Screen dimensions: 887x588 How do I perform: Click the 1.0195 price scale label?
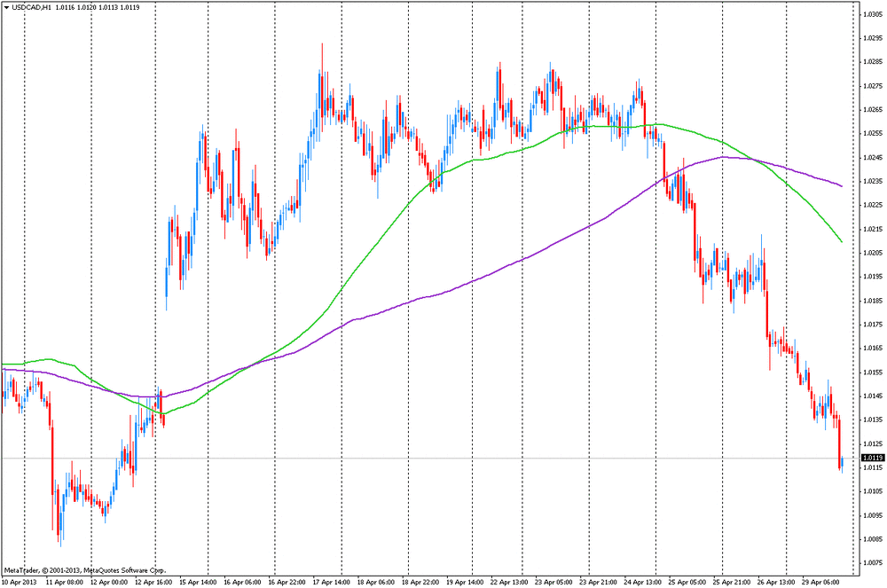pos(874,277)
